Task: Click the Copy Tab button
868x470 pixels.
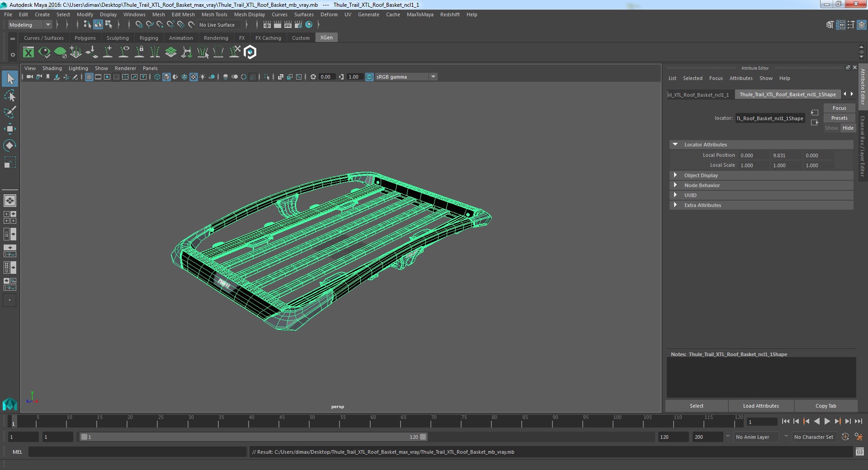Action: click(826, 406)
